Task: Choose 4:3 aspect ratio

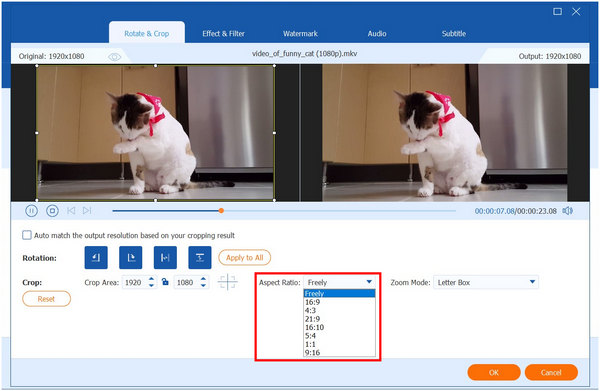Action: pos(339,310)
